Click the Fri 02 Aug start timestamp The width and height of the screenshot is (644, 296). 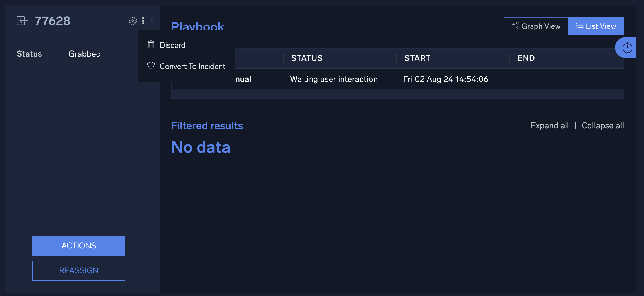tap(446, 79)
